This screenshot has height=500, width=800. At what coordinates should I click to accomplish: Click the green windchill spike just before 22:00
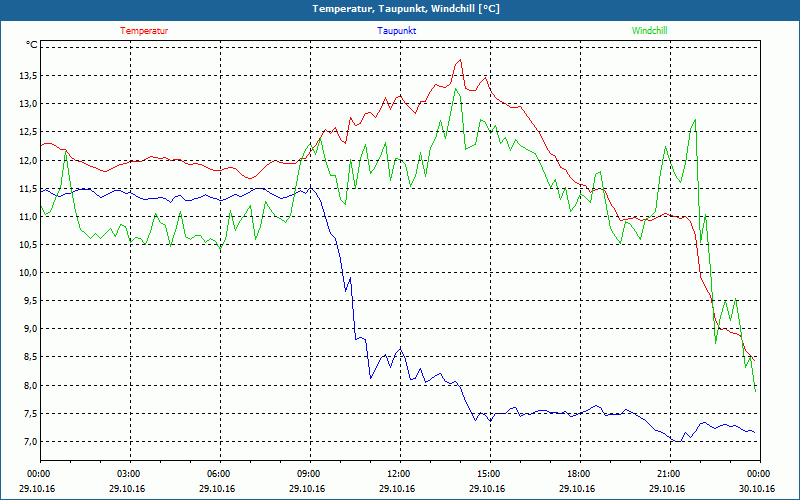[695, 120]
